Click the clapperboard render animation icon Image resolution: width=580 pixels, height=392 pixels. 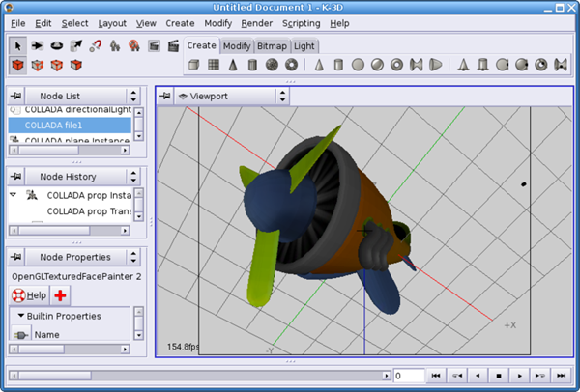(x=173, y=45)
